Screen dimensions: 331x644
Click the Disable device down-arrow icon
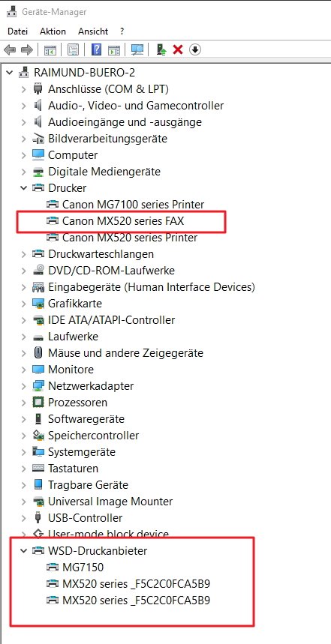tap(195, 49)
